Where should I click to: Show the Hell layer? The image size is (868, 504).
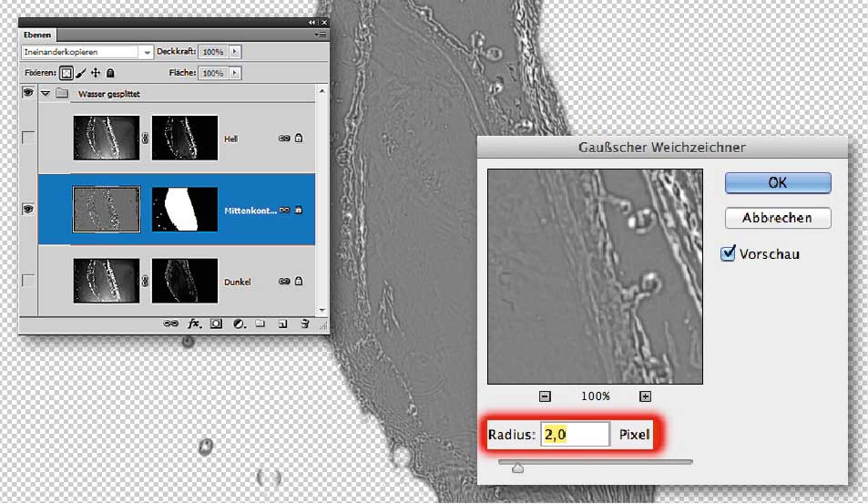click(27, 138)
